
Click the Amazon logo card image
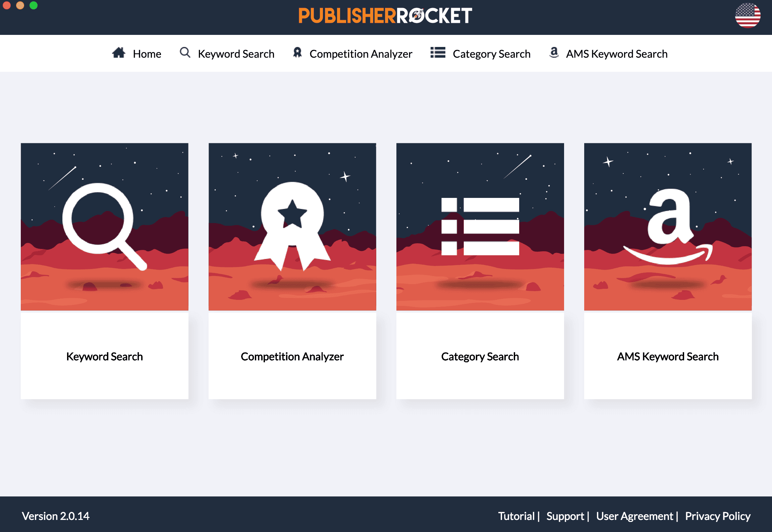(668, 227)
